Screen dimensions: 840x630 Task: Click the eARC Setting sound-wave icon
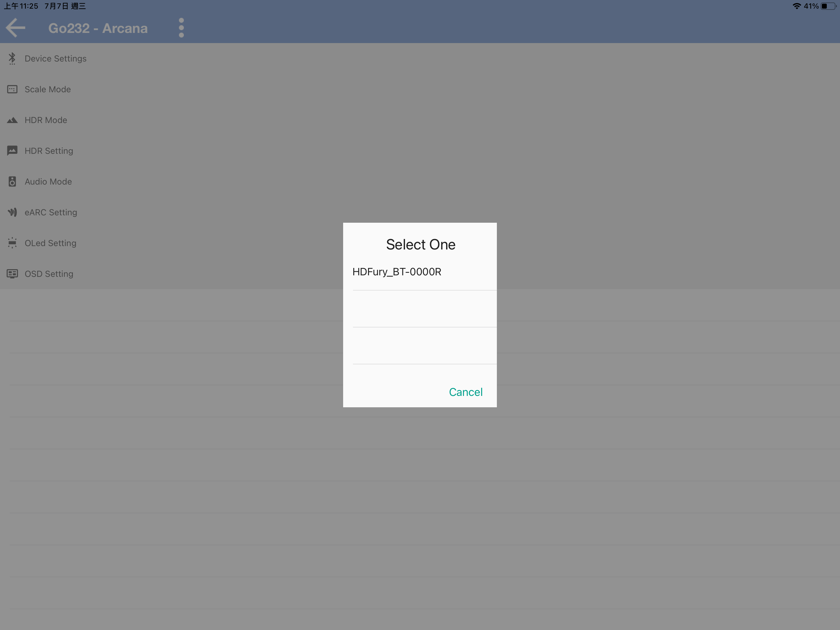tap(12, 212)
